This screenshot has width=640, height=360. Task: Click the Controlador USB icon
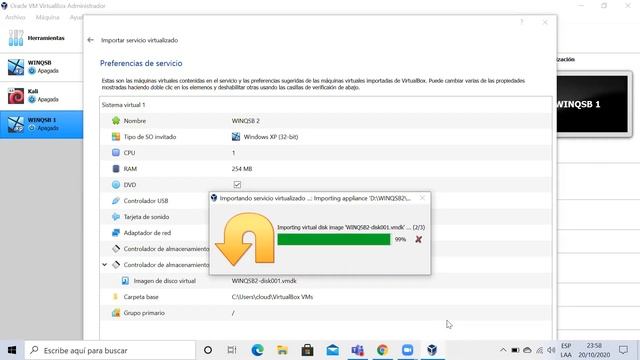click(116, 201)
